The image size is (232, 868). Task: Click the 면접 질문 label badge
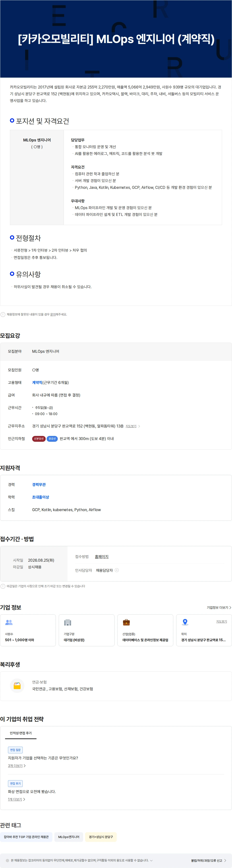tap(15, 750)
